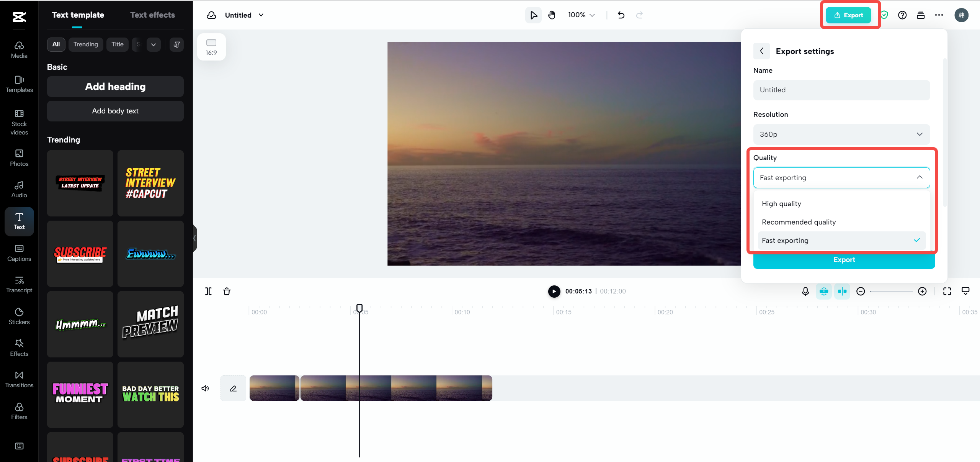The width and height of the screenshot is (980, 462).
Task: Switch to the Stickers panel
Action: [x=19, y=315]
